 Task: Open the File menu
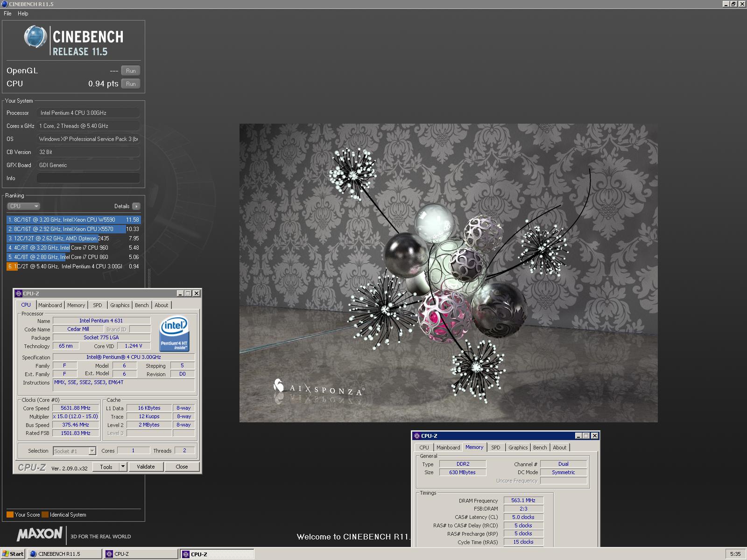tap(7, 14)
